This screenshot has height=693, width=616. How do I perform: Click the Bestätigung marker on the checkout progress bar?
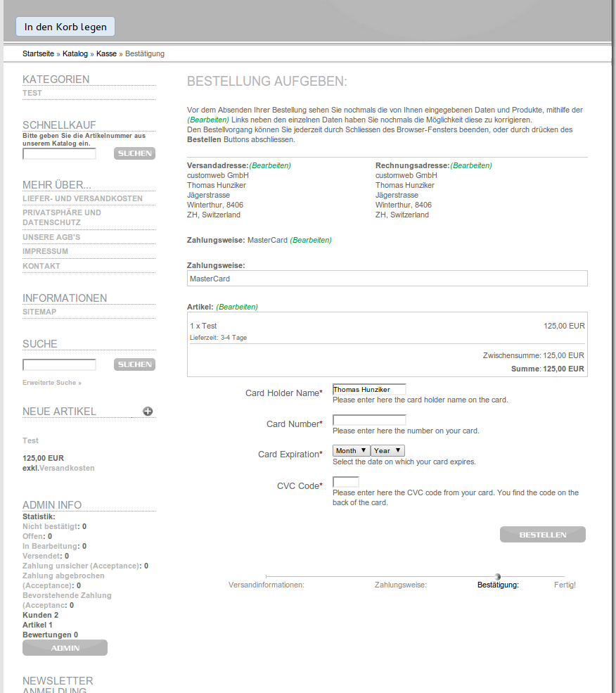point(498,577)
